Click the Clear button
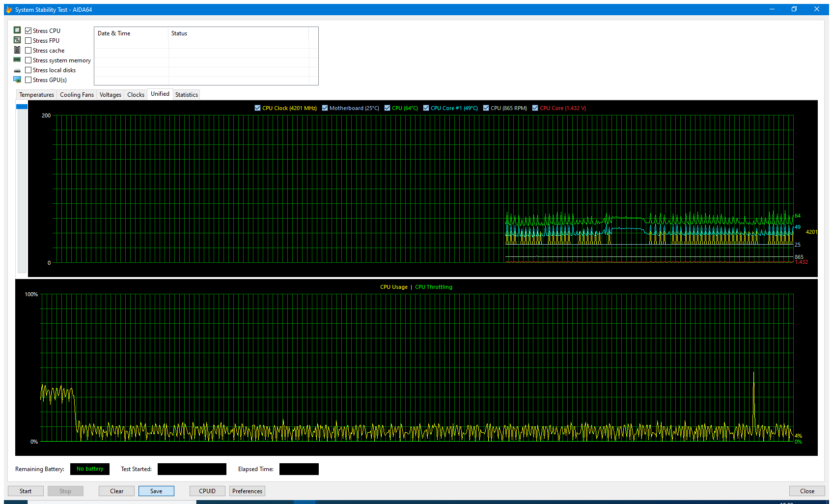833x504 pixels. pyautogui.click(x=117, y=491)
